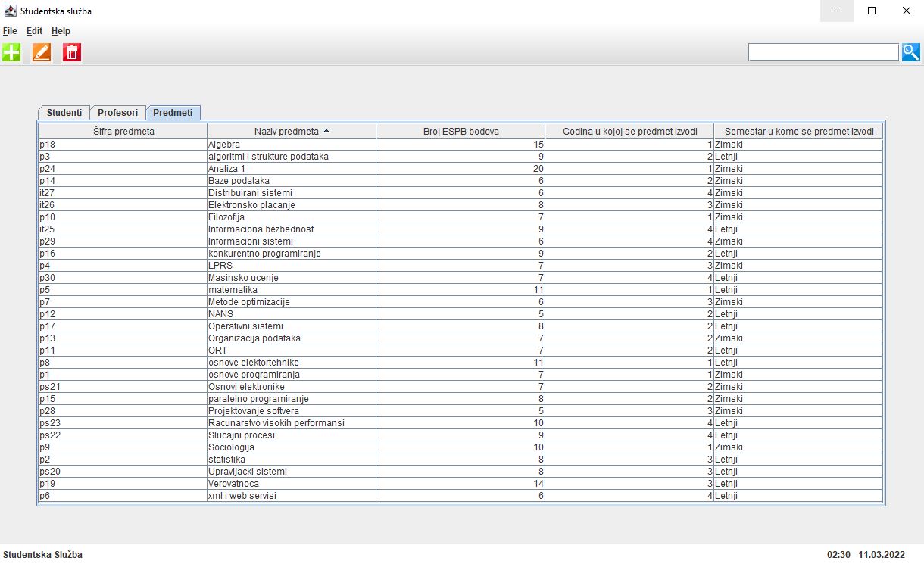Select paralelno programiranje row
The width and height of the screenshot is (924, 564).
pos(460,399)
